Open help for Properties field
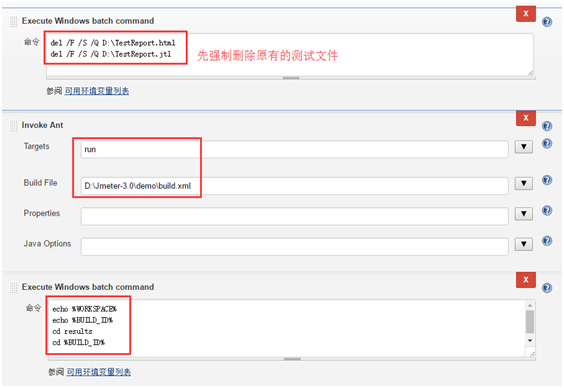Viewport: 564px width, 388px height. (x=547, y=210)
